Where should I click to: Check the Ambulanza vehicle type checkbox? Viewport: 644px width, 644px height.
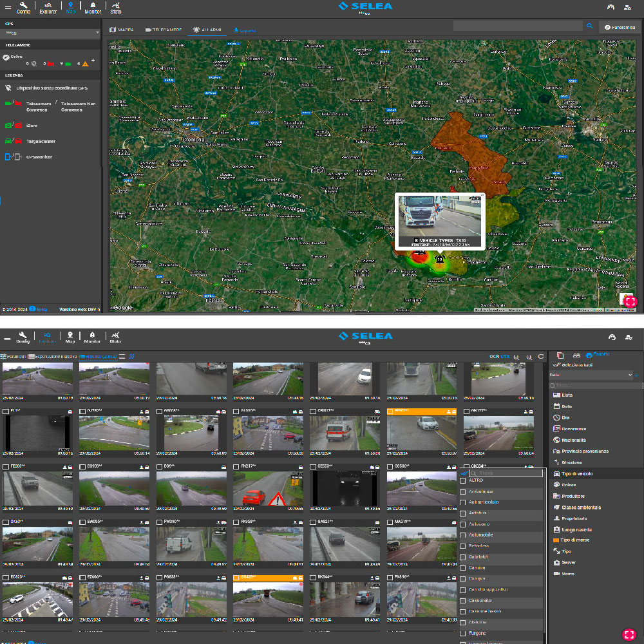coord(463,491)
